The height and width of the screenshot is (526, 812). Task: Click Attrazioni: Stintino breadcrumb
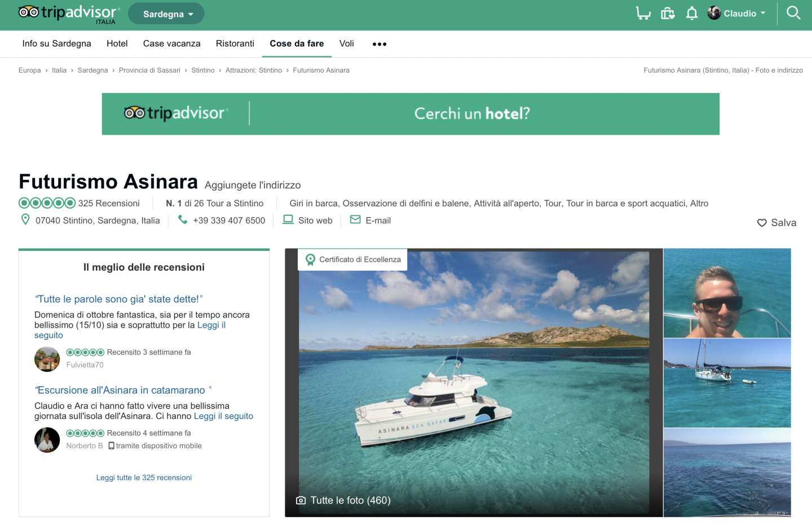(254, 70)
